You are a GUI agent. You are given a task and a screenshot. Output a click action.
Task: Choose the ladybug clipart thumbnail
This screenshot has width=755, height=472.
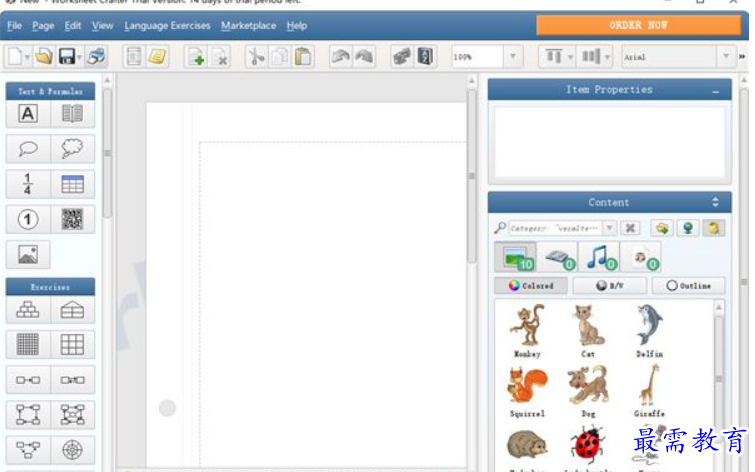click(587, 446)
